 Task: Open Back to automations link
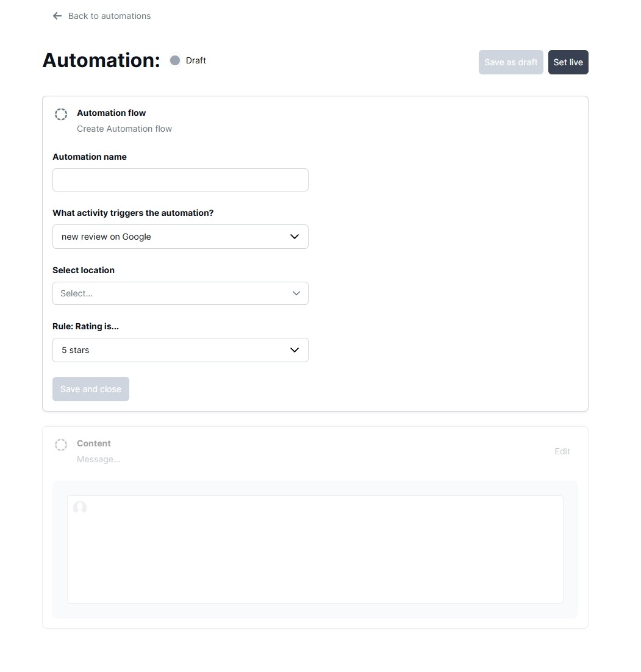click(x=109, y=16)
